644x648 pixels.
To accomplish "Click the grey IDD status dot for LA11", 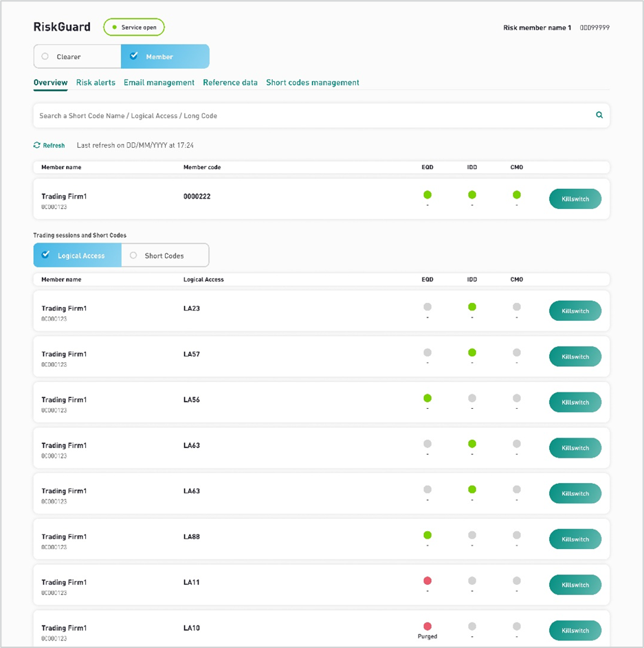I will (472, 581).
